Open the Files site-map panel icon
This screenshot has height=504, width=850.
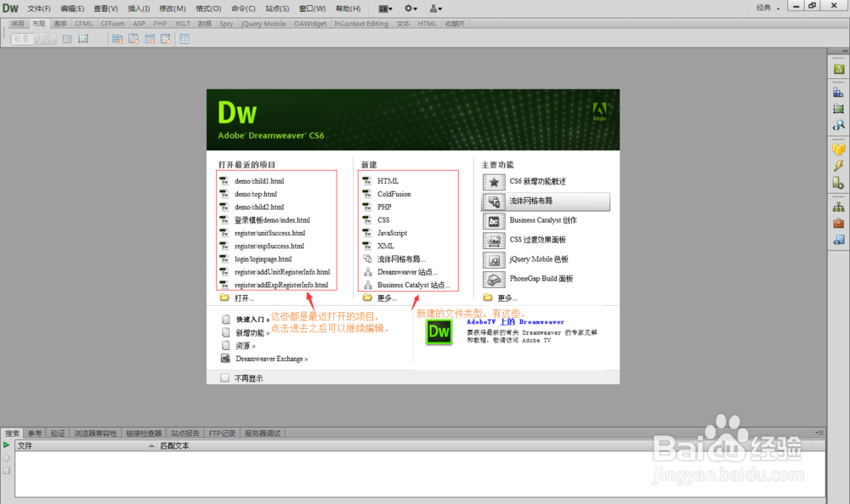pos(839,207)
